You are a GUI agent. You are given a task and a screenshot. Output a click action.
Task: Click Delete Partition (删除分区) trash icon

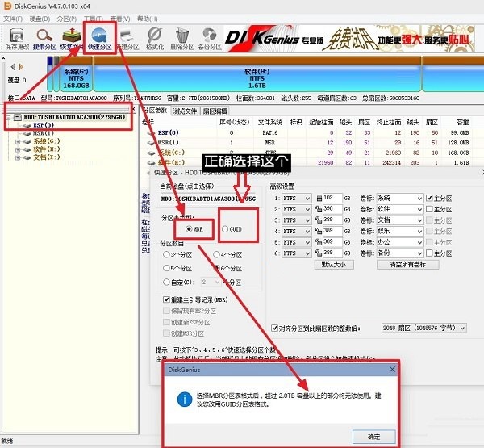182,39
